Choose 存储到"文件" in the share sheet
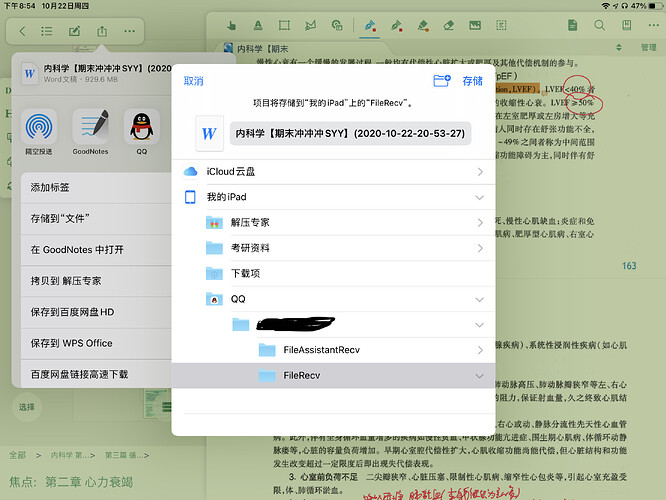The height and width of the screenshot is (500, 666). 96,219
